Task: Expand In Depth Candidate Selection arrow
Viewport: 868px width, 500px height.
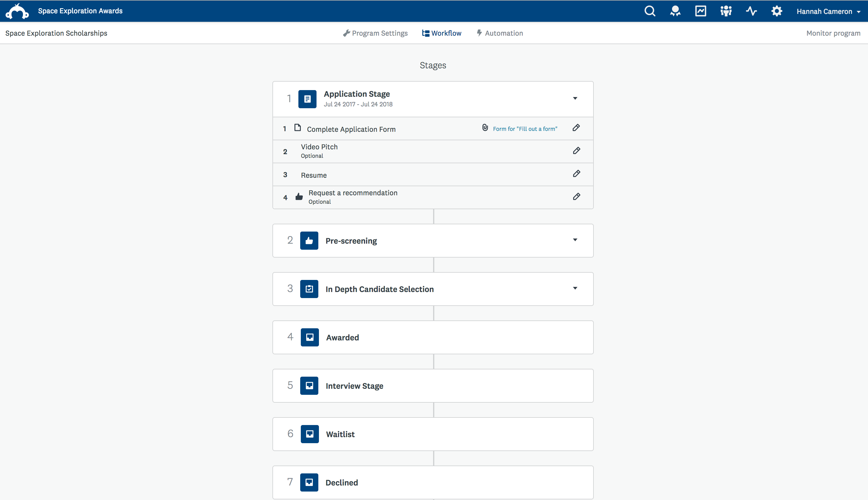Action: pyautogui.click(x=575, y=288)
